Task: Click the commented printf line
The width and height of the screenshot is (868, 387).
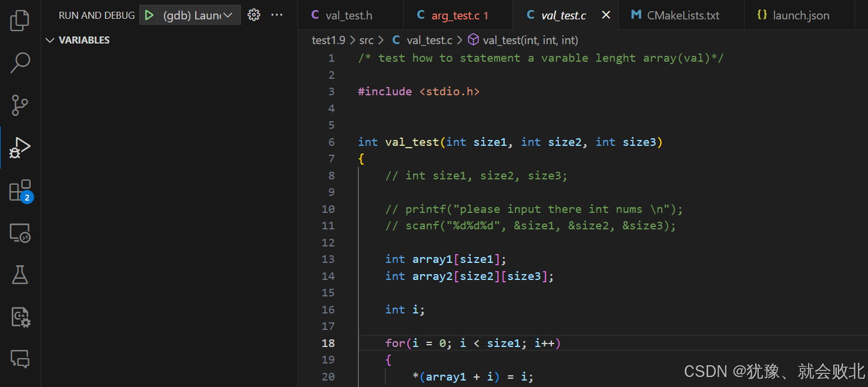Action: pyautogui.click(x=534, y=209)
